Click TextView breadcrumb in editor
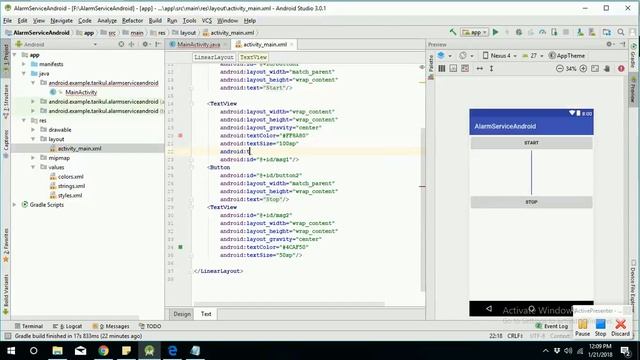Screen dimensions: 640x360 (x=253, y=57)
